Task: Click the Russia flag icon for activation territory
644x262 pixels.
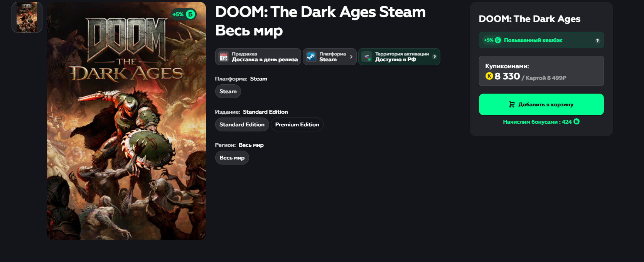Action: (367, 57)
